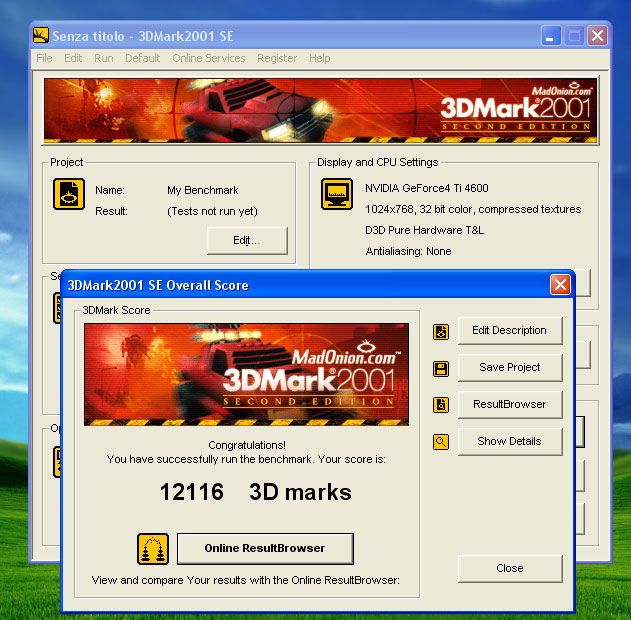Click the ResultBrowser document icon
Screen dimensions: 631x620
click(441, 405)
